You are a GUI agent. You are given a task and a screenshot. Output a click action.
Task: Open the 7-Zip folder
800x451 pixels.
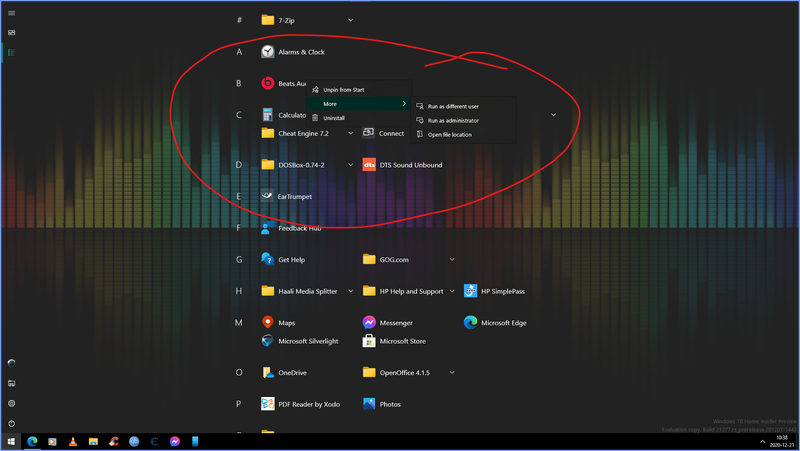pyautogui.click(x=278, y=20)
